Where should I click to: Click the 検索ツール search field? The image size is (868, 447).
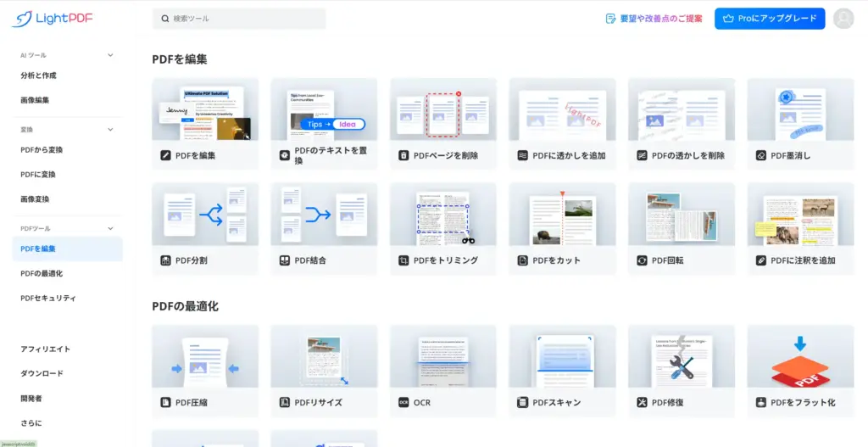click(239, 19)
